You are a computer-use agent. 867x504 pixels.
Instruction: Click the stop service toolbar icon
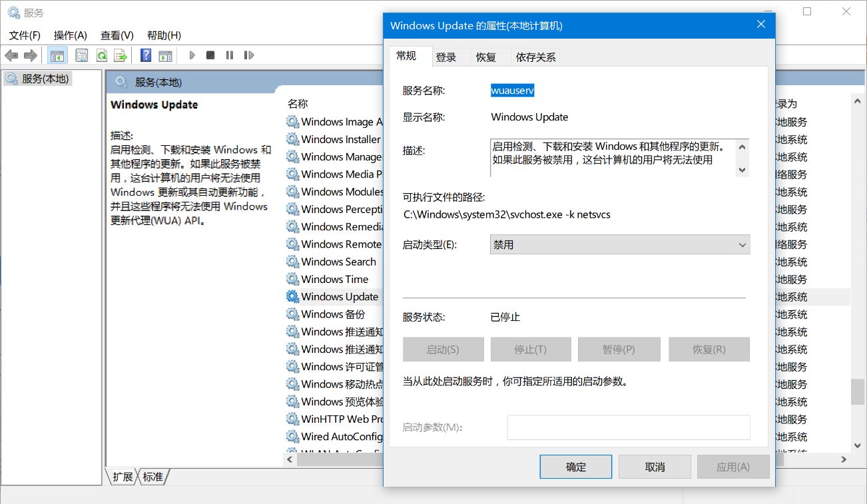click(x=210, y=55)
